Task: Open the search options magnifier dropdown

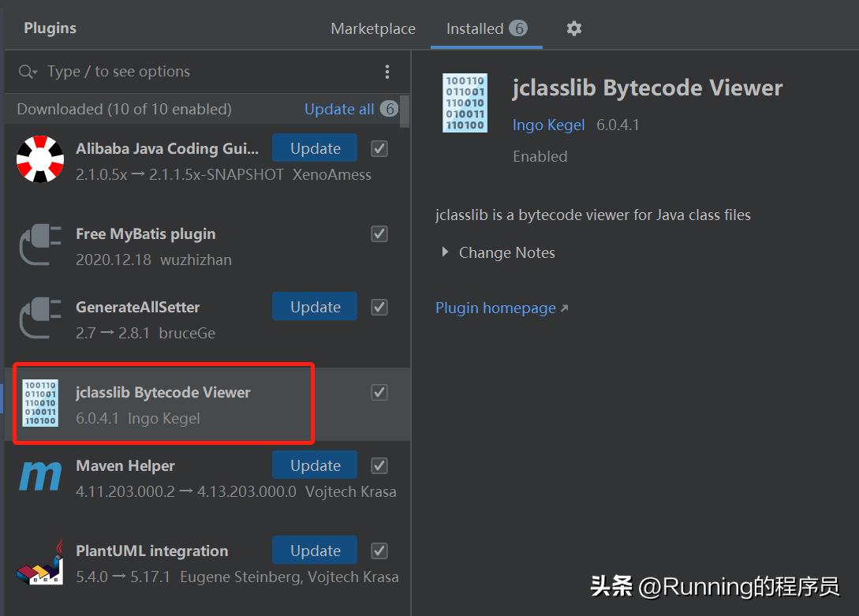Action: point(28,72)
